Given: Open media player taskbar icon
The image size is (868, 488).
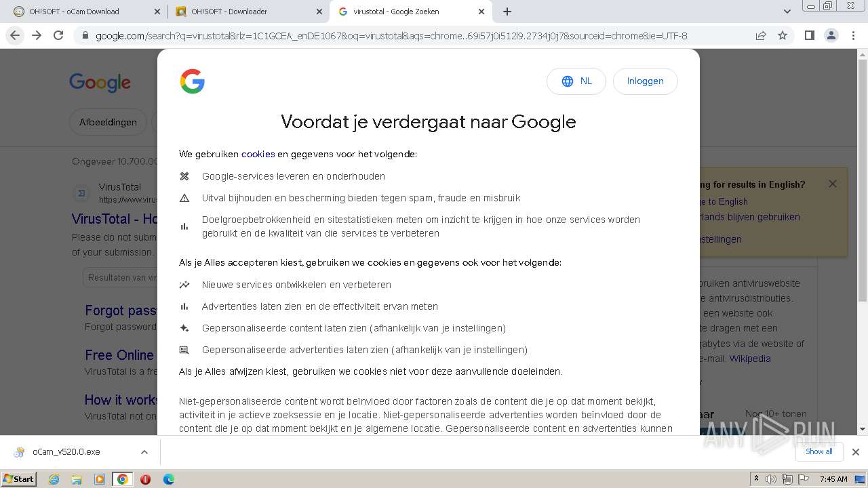Looking at the screenshot, I should [x=100, y=479].
